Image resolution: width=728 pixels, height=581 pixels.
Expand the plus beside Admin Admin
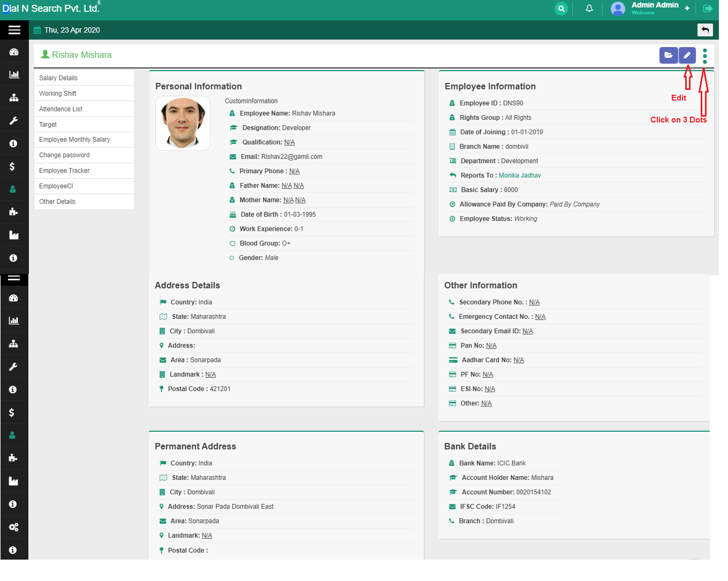click(x=687, y=9)
